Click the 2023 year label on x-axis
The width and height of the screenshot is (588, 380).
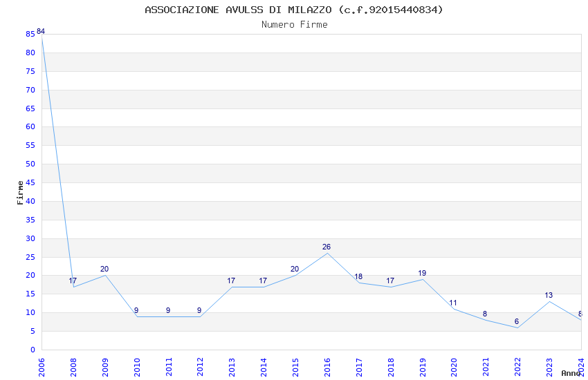click(x=549, y=368)
